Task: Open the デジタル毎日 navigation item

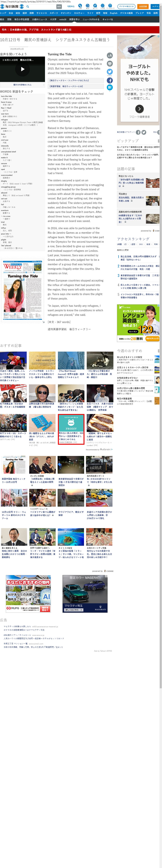Action: (x=126, y=13)
